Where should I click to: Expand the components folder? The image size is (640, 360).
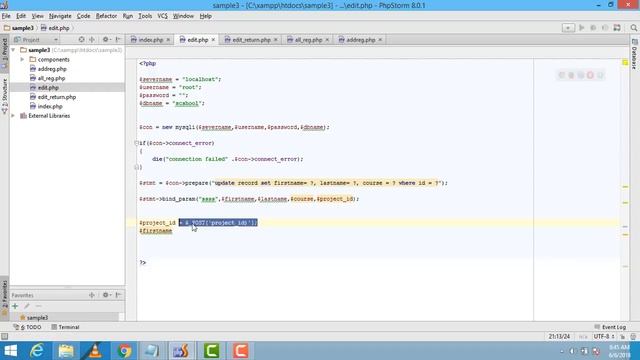tap(22, 59)
